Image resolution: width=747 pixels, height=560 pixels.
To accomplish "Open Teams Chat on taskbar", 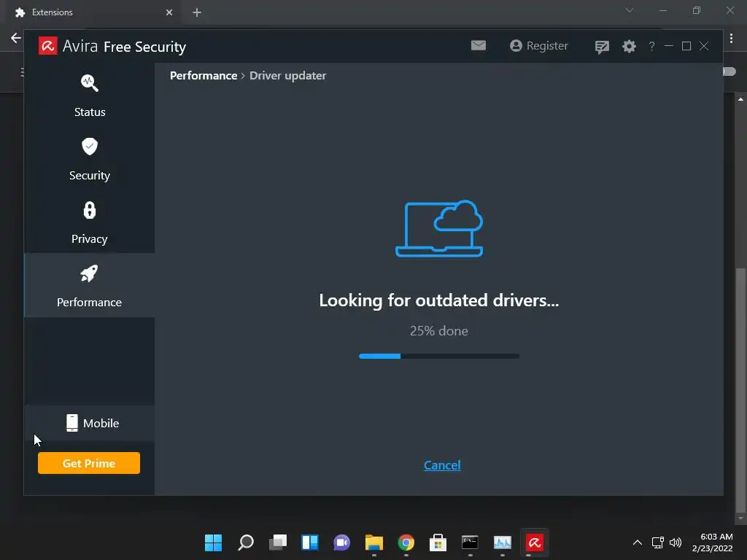I will click(x=341, y=542).
